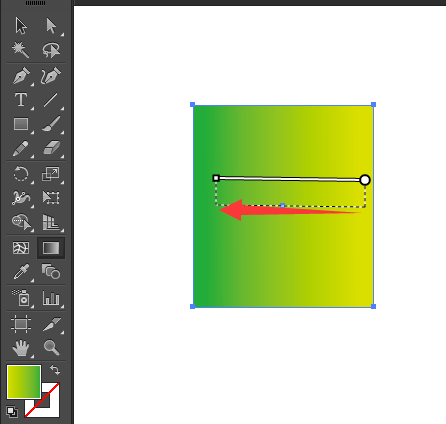Swap fill and stroke colors
The width and height of the screenshot is (446, 424).
55,370
